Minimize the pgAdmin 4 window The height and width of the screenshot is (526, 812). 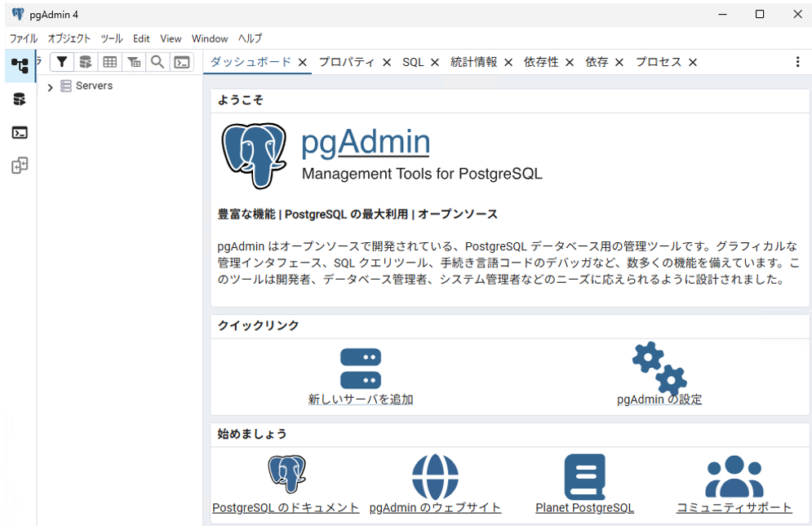click(x=722, y=14)
